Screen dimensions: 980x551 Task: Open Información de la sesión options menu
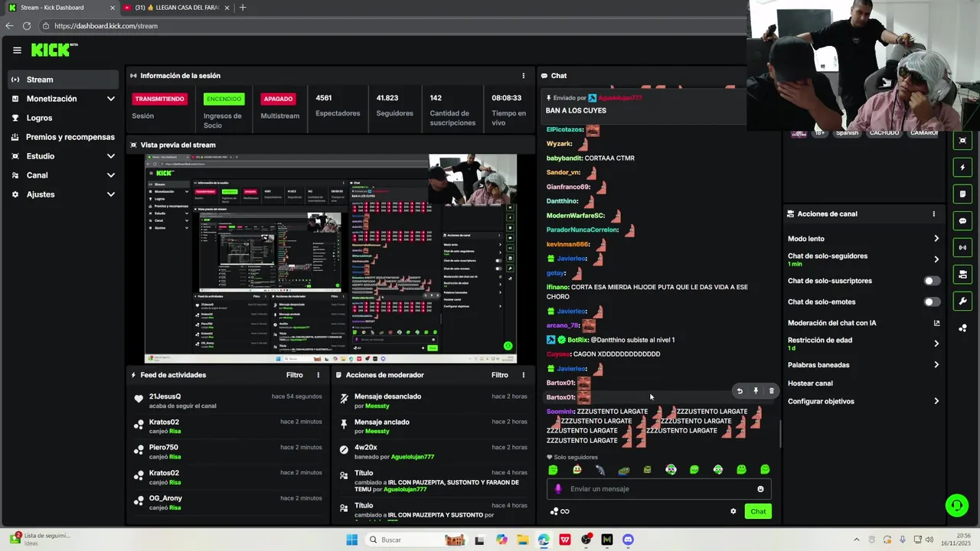(524, 76)
